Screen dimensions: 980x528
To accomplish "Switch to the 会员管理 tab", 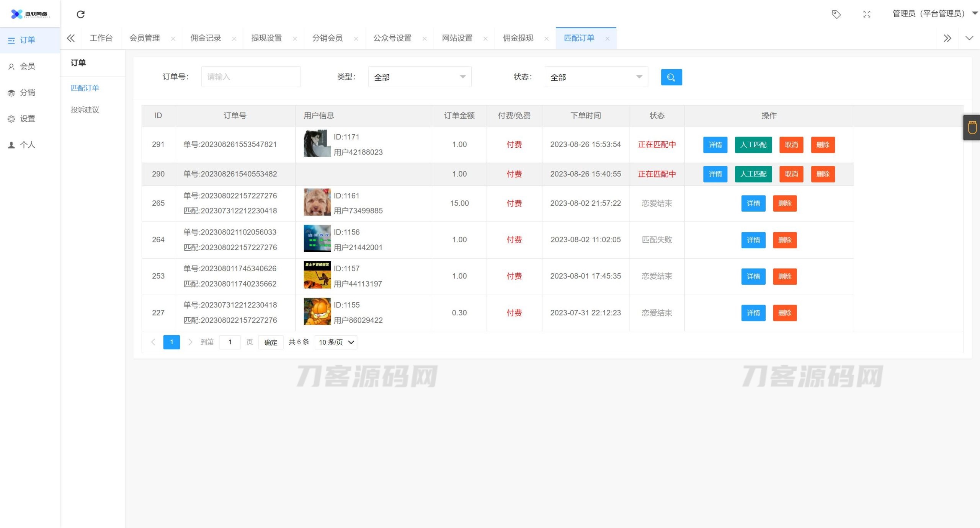I will (145, 38).
